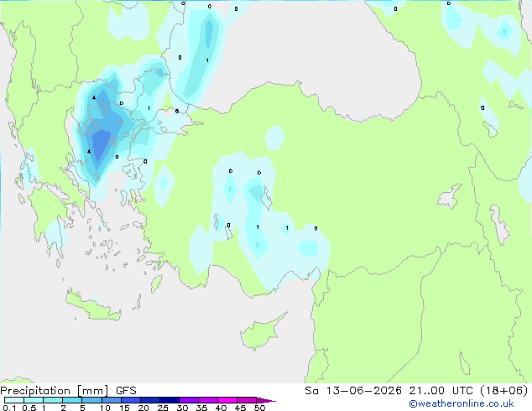Click the 40–45 mm bright magenta legend swatch

click(227, 400)
